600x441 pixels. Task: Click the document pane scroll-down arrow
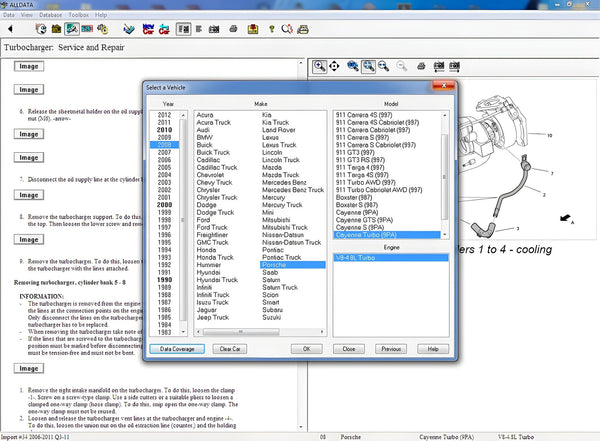[x=301, y=427]
